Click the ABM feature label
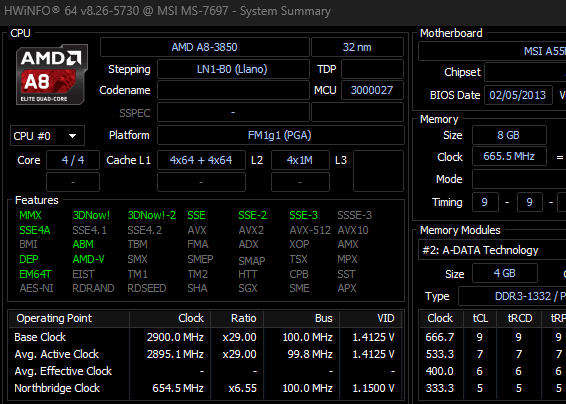 (x=83, y=244)
